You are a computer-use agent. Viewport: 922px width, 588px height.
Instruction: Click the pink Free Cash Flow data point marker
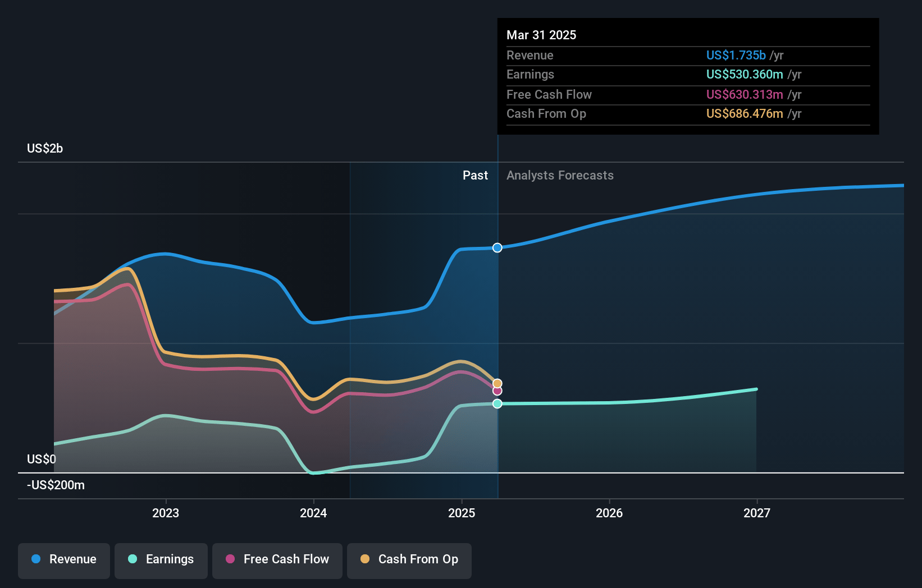click(497, 391)
